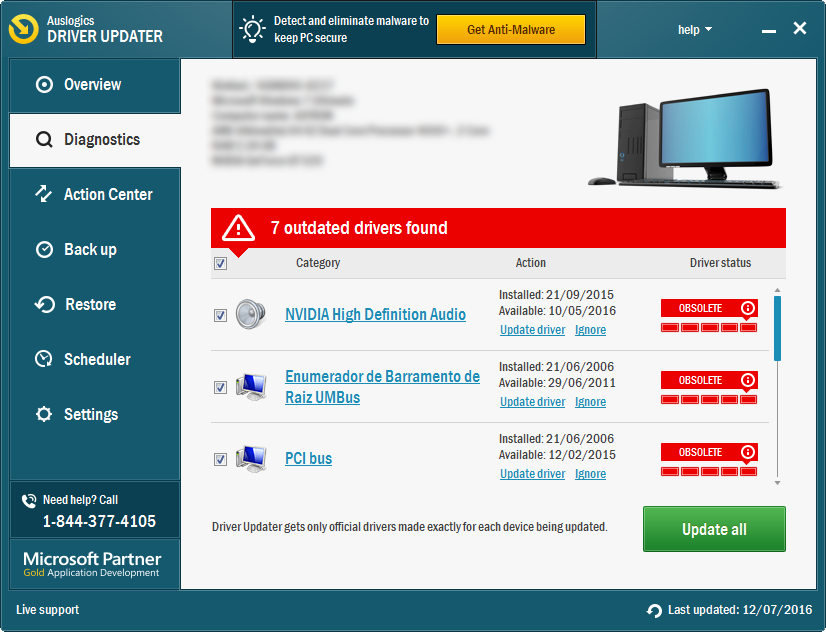Click the NVIDIA audio speaker icon
Image resolution: width=826 pixels, height=632 pixels.
click(251, 314)
